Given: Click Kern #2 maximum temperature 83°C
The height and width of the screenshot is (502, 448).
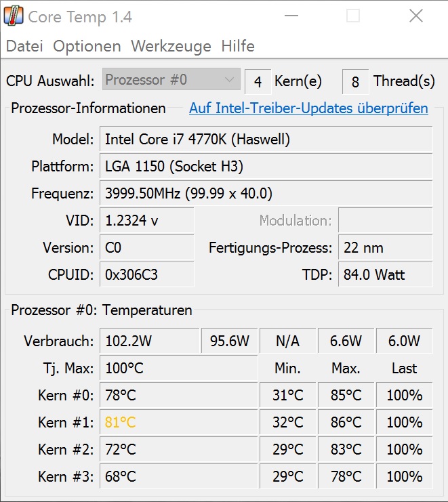Looking at the screenshot, I should pyautogui.click(x=346, y=449).
